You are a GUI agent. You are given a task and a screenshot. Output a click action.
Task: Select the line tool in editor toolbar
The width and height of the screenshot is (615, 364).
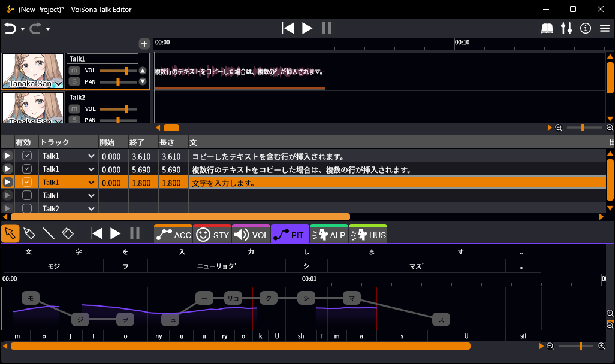click(48, 233)
